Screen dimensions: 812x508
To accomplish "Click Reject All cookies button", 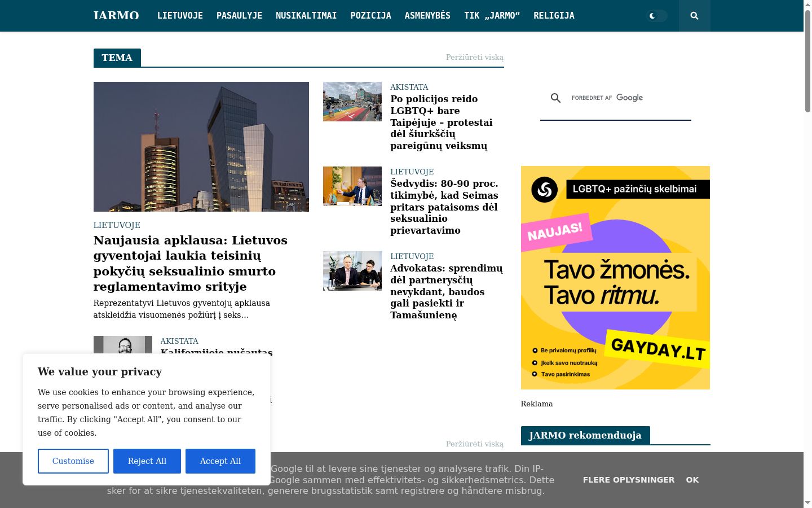I will (147, 461).
